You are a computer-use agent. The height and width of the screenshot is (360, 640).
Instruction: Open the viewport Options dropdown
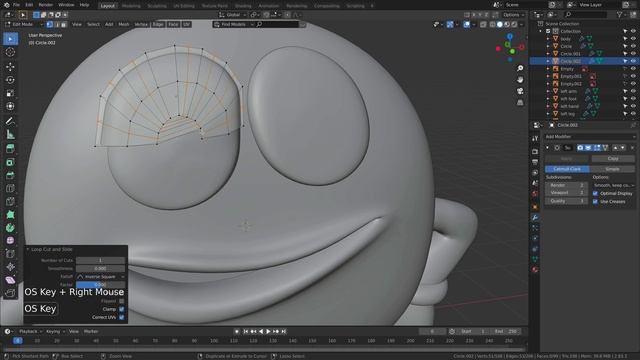(x=513, y=15)
